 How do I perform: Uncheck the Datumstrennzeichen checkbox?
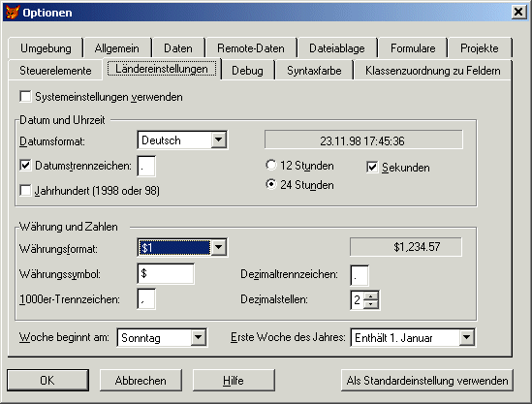tap(25, 166)
